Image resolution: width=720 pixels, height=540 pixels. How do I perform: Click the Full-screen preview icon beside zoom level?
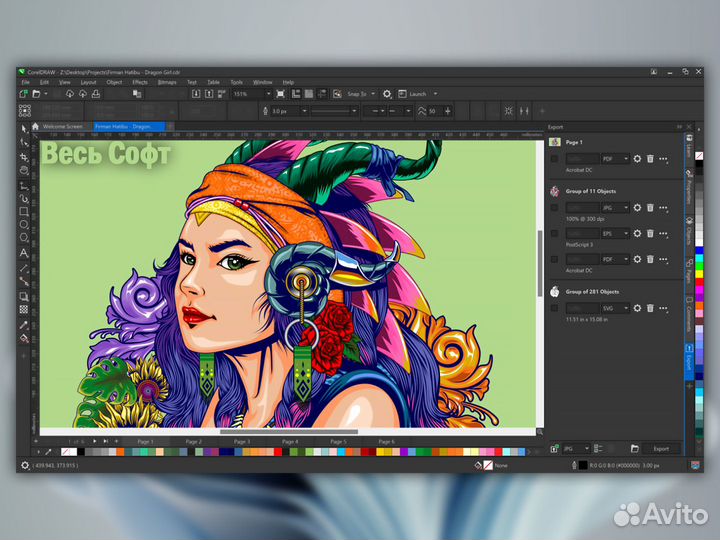point(280,94)
